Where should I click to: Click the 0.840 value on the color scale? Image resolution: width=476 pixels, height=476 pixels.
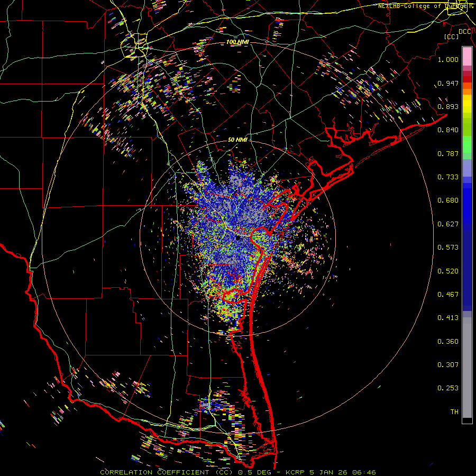pyautogui.click(x=448, y=130)
